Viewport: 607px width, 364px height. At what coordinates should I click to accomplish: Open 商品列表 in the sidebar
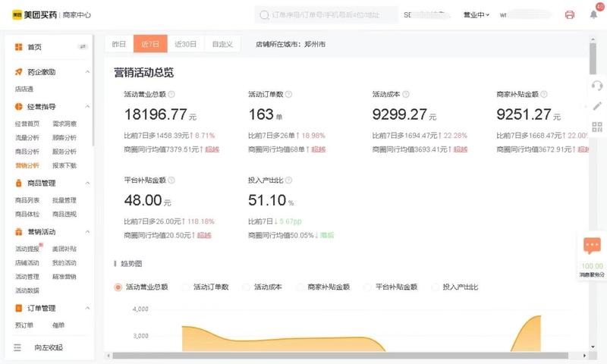coord(27,200)
